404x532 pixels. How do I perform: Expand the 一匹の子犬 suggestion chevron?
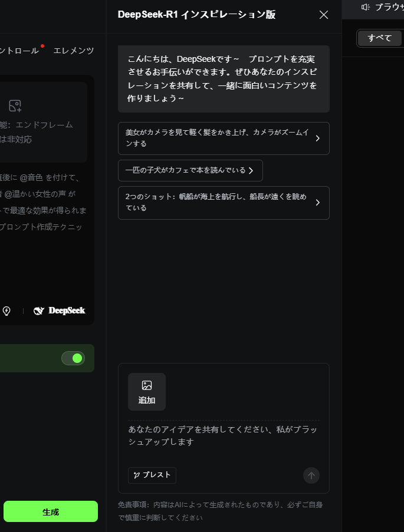(x=251, y=171)
